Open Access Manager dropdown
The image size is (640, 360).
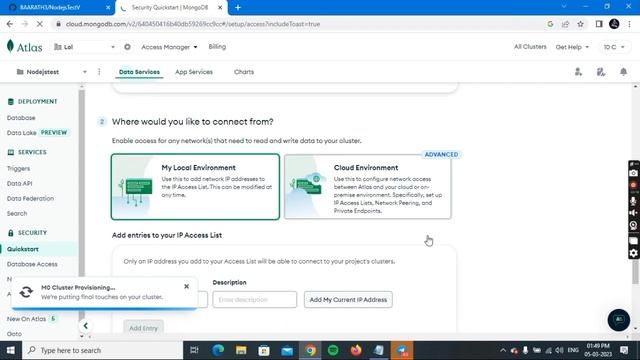coord(169,47)
